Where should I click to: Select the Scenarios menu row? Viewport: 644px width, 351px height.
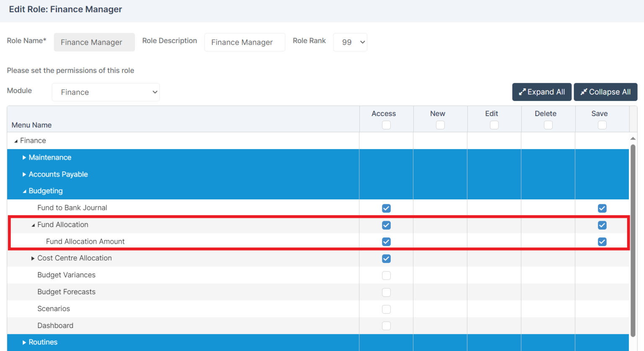[x=54, y=309]
